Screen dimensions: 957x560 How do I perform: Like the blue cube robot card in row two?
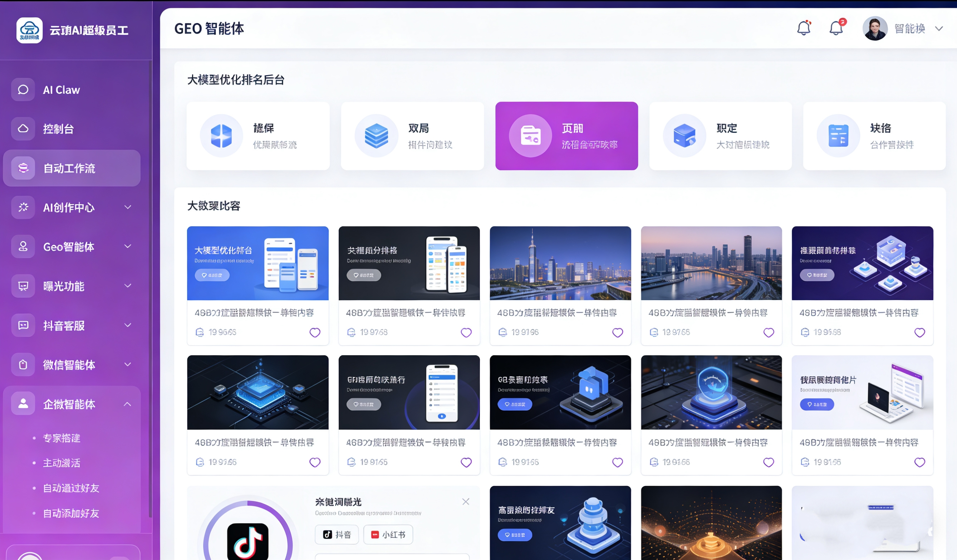[x=618, y=462]
